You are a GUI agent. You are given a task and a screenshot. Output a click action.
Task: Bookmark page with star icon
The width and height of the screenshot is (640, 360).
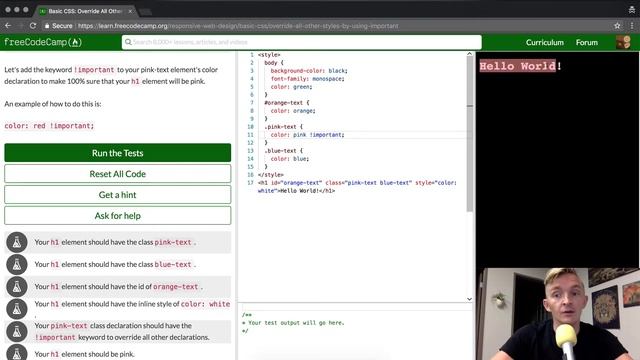(x=617, y=26)
